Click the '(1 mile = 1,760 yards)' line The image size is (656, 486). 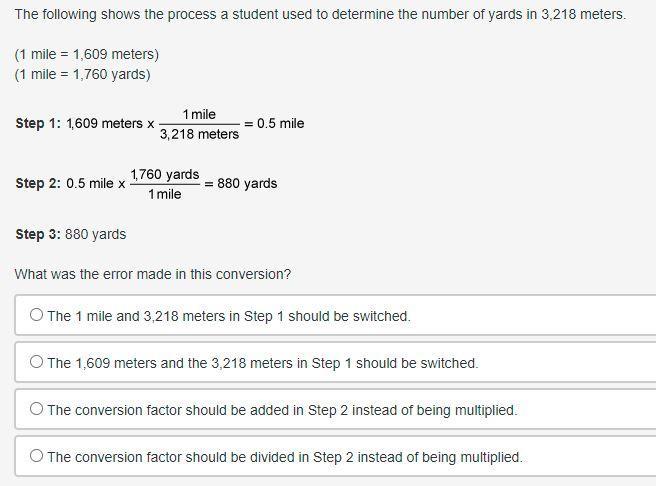(83, 74)
